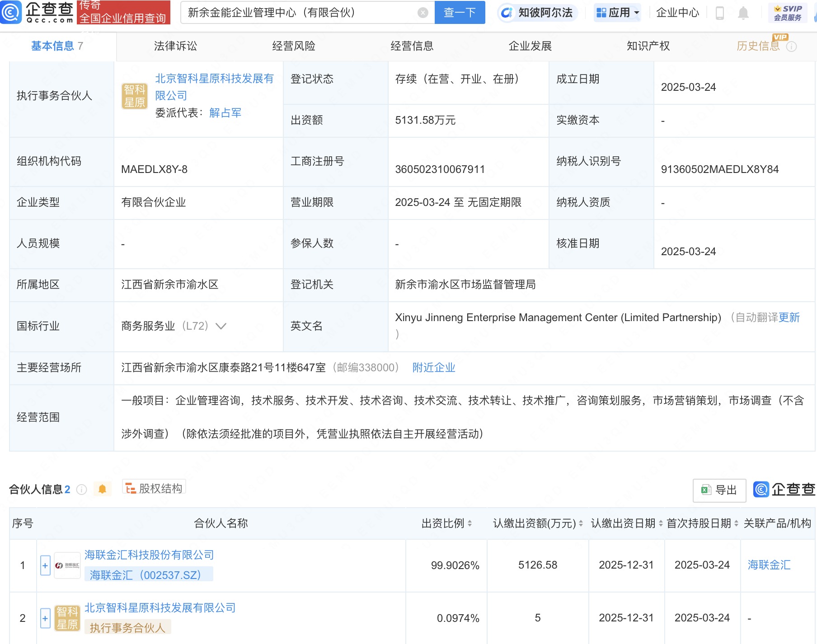Screen dimensions: 817x644
Task: Click 智科星原 logo in partner row 2
Action: click(x=67, y=618)
